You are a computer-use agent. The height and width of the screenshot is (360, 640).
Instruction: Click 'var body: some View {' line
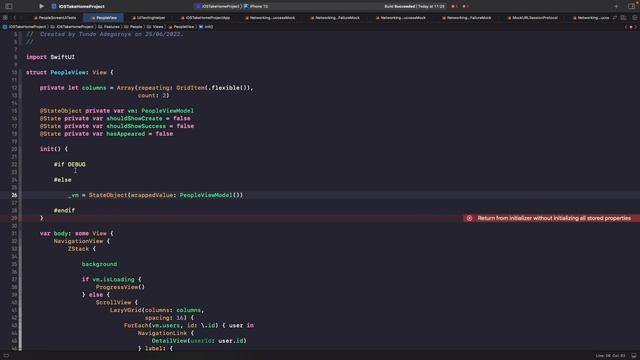77,233
